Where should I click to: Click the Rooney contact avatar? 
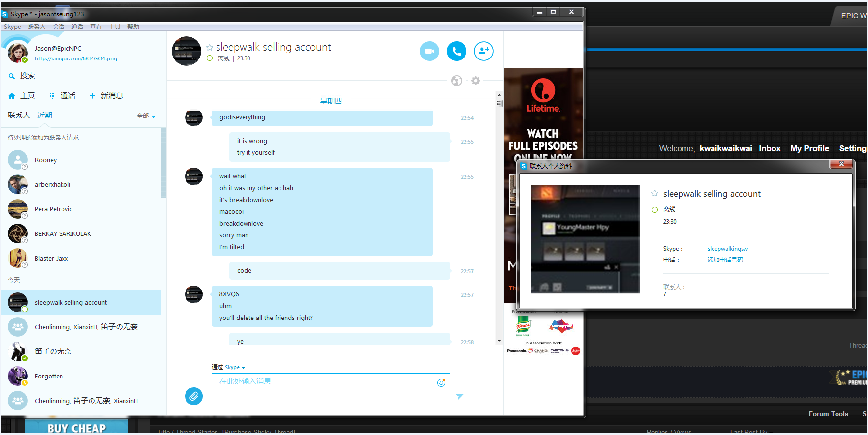[x=18, y=160]
